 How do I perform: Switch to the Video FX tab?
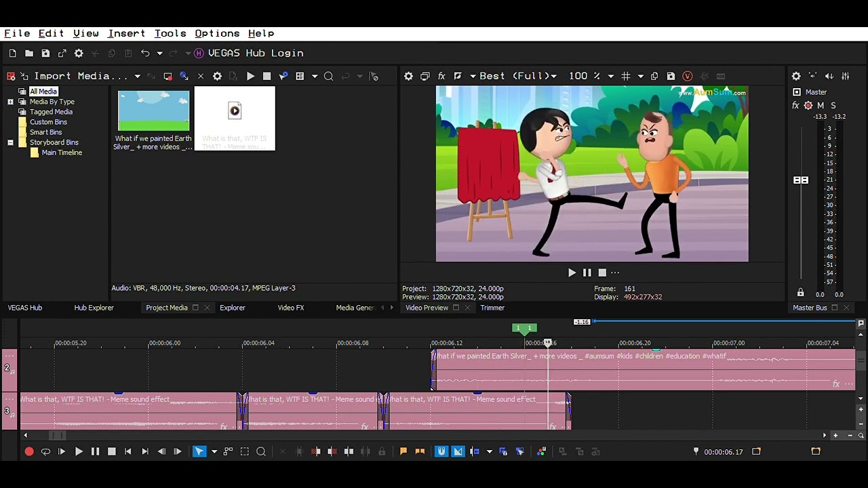(x=290, y=308)
